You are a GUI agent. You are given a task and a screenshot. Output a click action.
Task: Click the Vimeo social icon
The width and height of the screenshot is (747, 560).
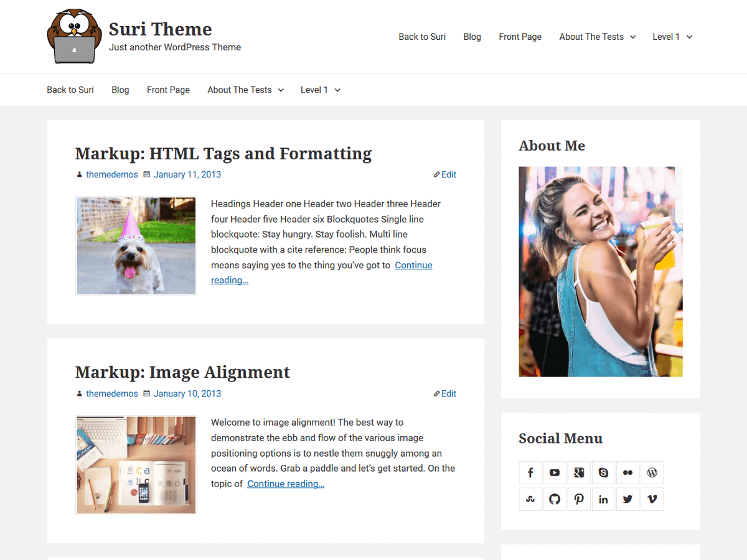pos(652,499)
